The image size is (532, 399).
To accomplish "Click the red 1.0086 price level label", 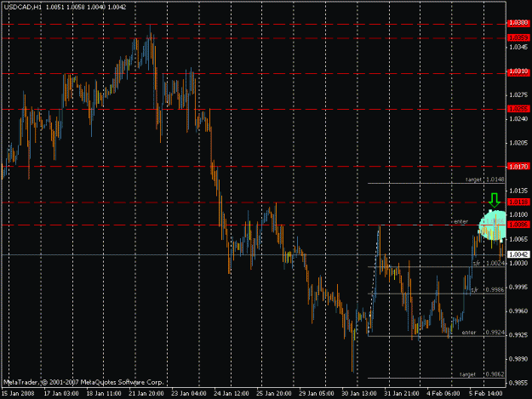I will (518, 225).
